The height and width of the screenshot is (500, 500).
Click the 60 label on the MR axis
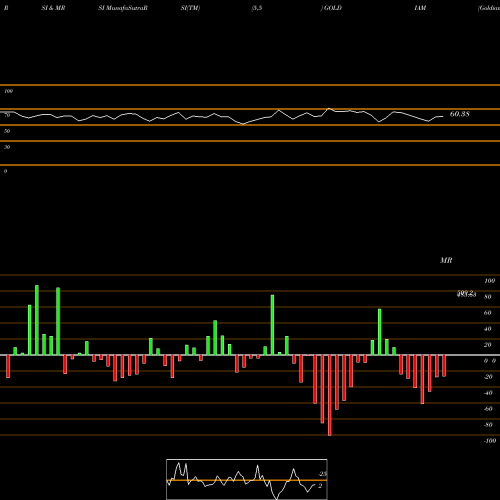click(x=488, y=313)
